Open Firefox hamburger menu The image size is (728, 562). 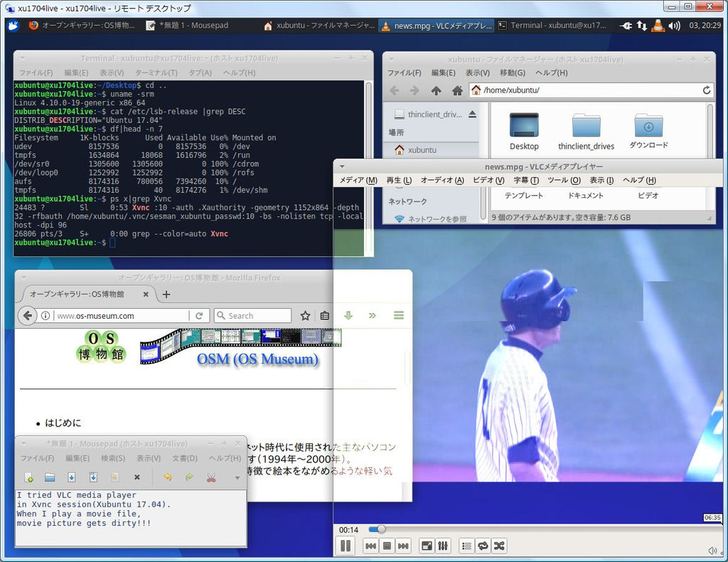point(398,316)
